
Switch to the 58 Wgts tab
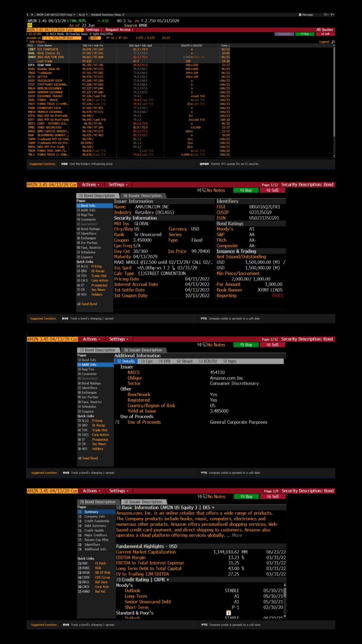click(x=229, y=361)
